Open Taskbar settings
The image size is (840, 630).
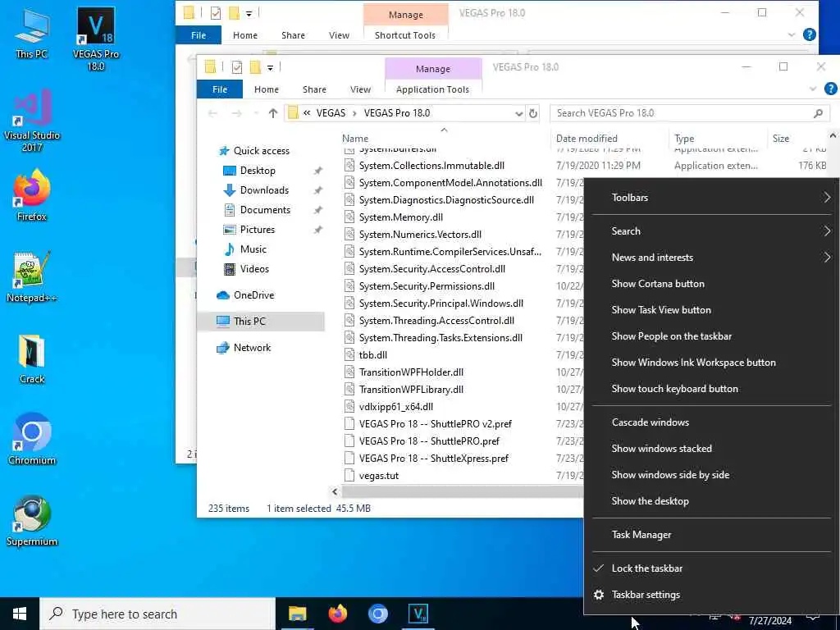tap(711, 596)
